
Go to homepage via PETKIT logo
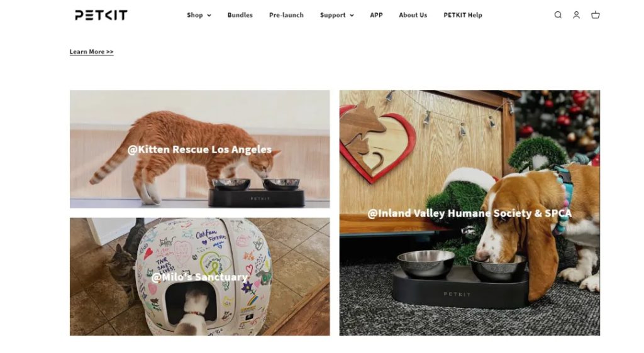click(101, 15)
